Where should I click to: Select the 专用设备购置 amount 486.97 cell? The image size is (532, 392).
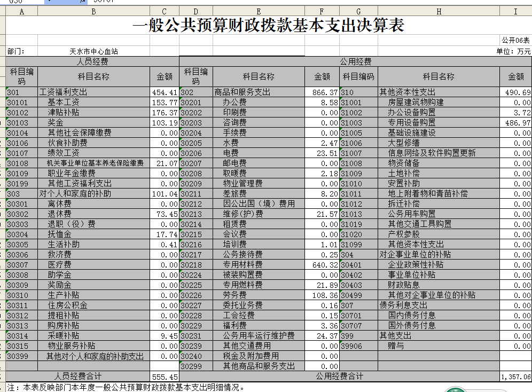(x=515, y=123)
